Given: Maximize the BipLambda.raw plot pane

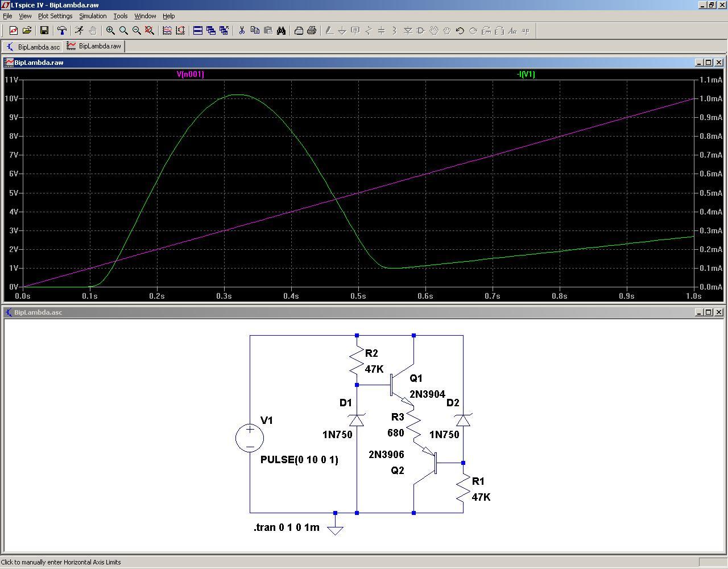Looking at the screenshot, I should 708,63.
